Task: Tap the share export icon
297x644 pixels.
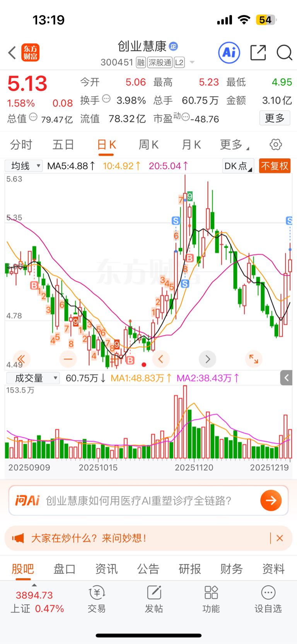Action: [x=258, y=53]
